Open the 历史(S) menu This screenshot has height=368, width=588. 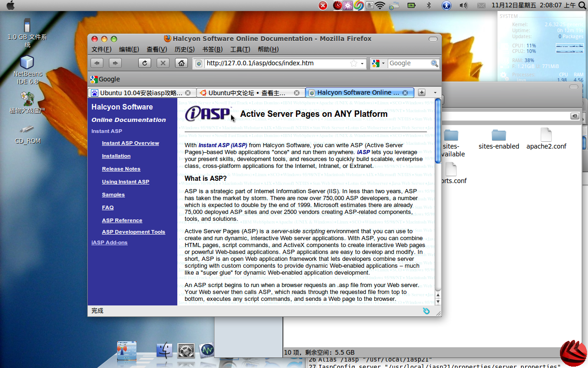pyautogui.click(x=184, y=49)
